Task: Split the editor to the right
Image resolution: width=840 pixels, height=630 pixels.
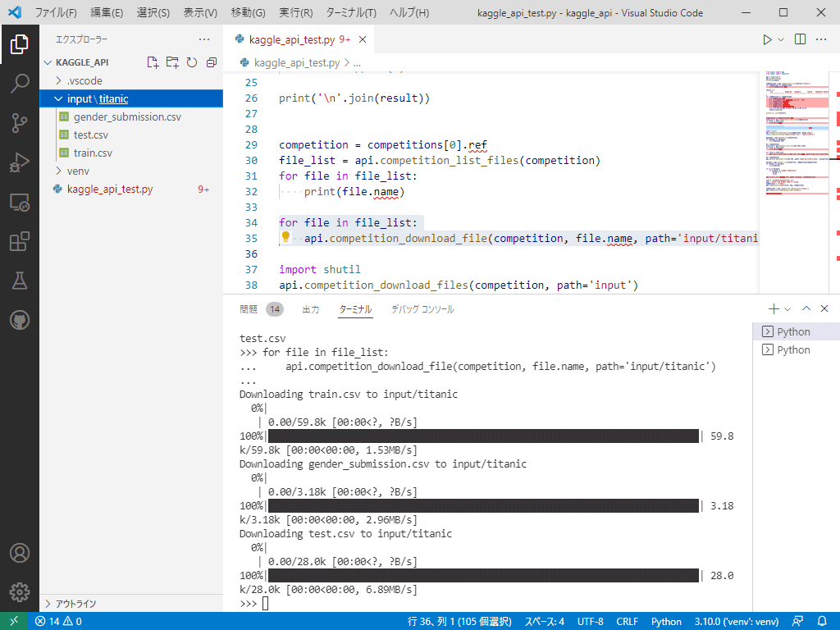Action: point(799,39)
